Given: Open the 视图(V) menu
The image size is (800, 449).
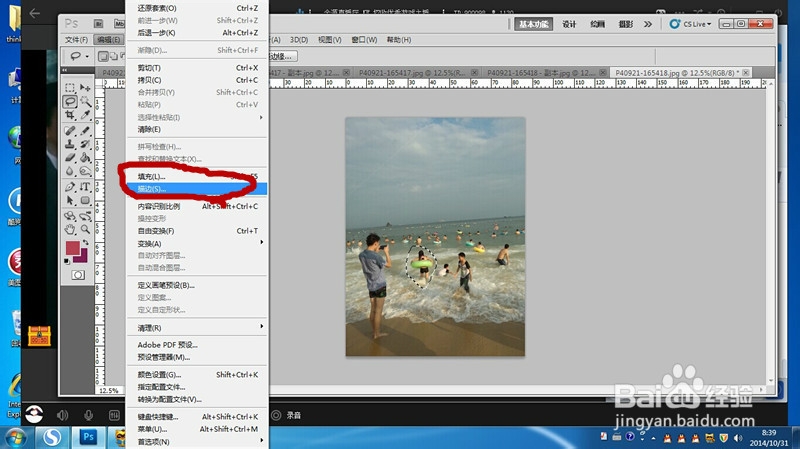Looking at the screenshot, I should pos(330,39).
